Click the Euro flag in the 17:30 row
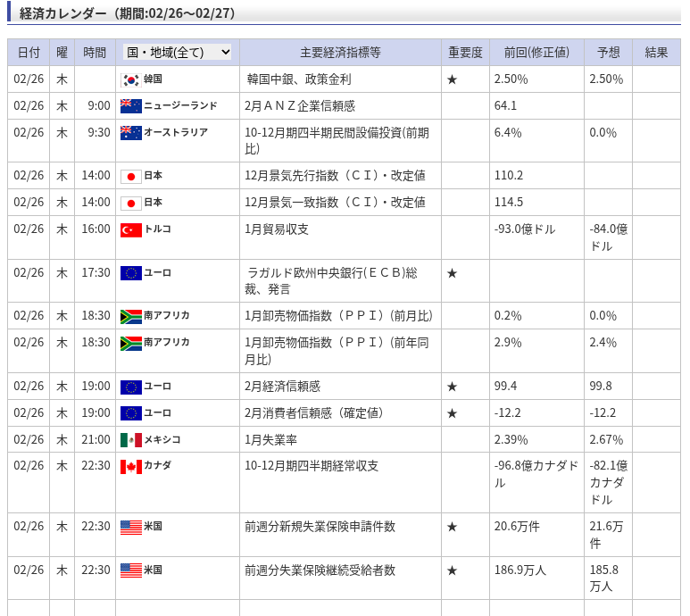The height and width of the screenshot is (616, 690). pos(130,273)
